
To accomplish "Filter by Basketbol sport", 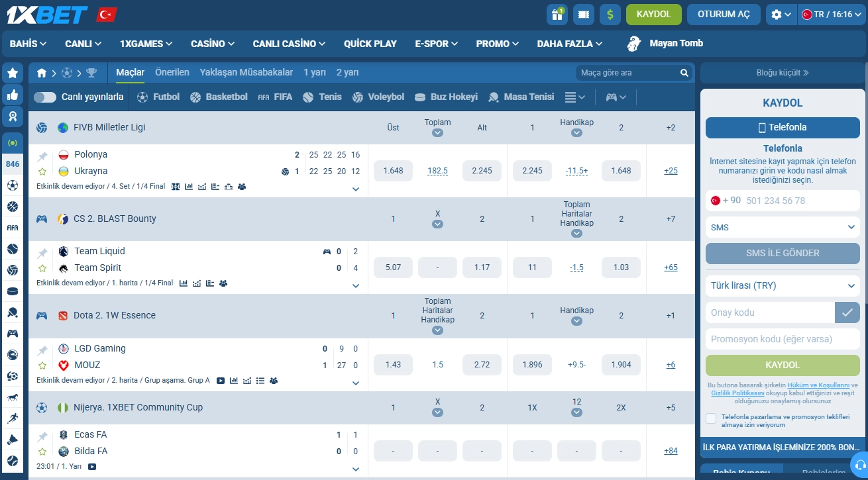I will tap(219, 97).
